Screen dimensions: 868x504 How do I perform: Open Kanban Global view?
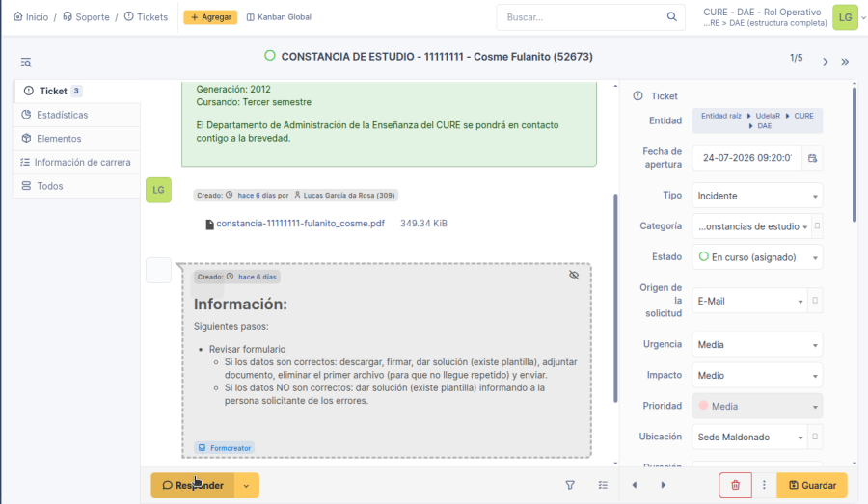click(x=279, y=17)
